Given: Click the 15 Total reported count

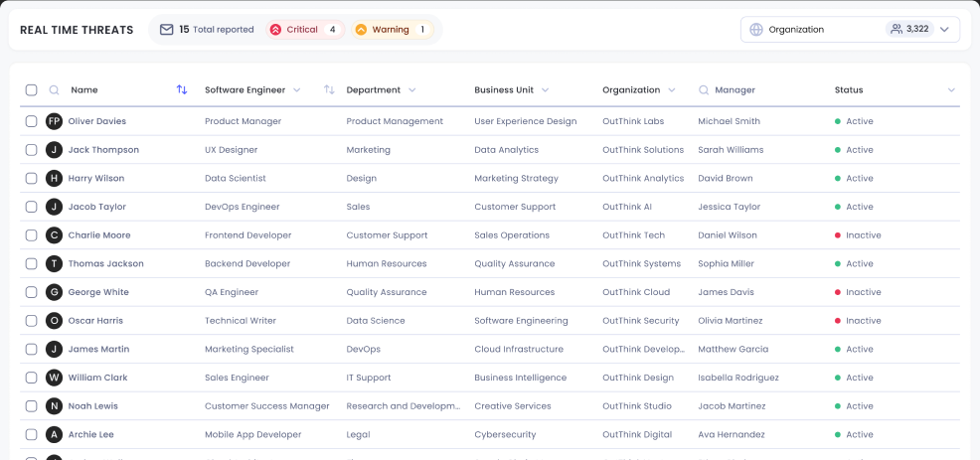Looking at the screenshot, I should [217, 30].
